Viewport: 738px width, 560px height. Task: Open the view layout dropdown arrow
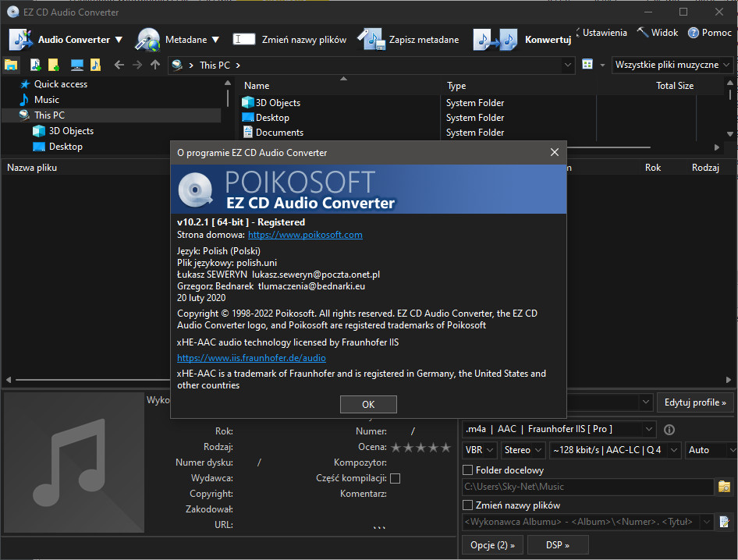(602, 65)
